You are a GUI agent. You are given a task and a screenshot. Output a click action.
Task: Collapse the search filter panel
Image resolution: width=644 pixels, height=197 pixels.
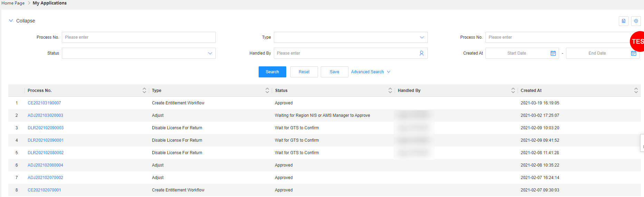22,21
